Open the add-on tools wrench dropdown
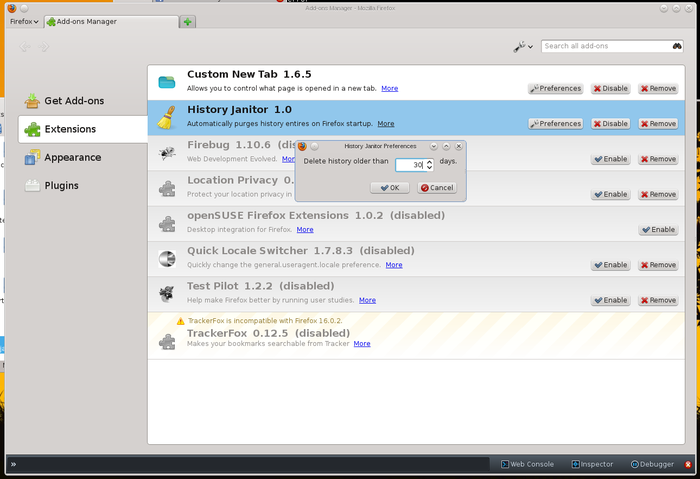Viewport: 700px width, 479px height. click(523, 46)
